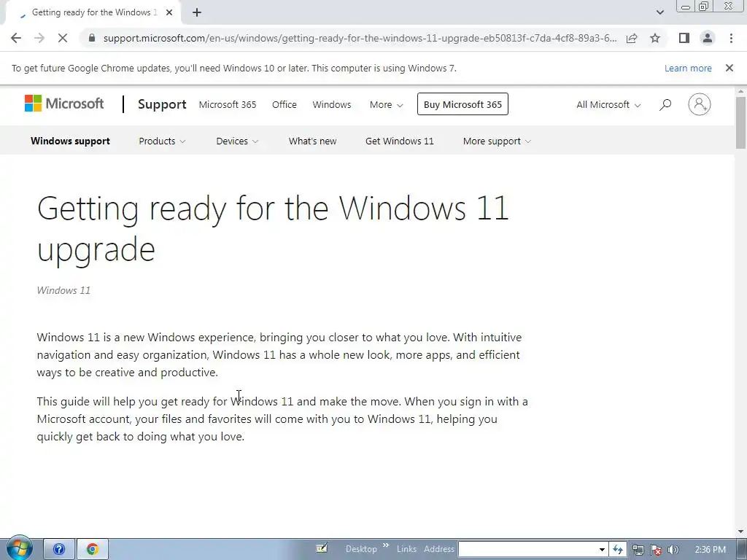Image resolution: width=747 pixels, height=560 pixels.
Task: Open Get Windows 11 page
Action: click(x=399, y=141)
